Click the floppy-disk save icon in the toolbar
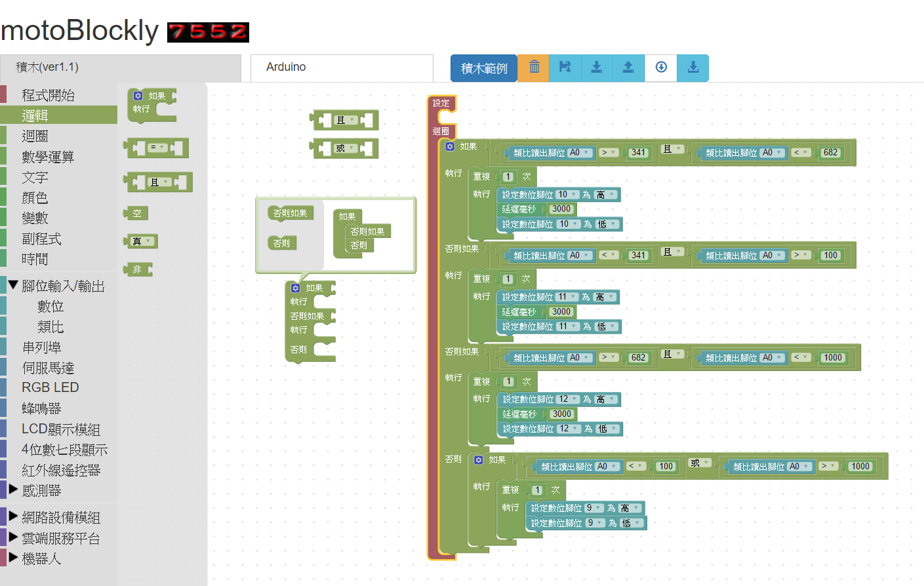924x586 pixels. [565, 68]
